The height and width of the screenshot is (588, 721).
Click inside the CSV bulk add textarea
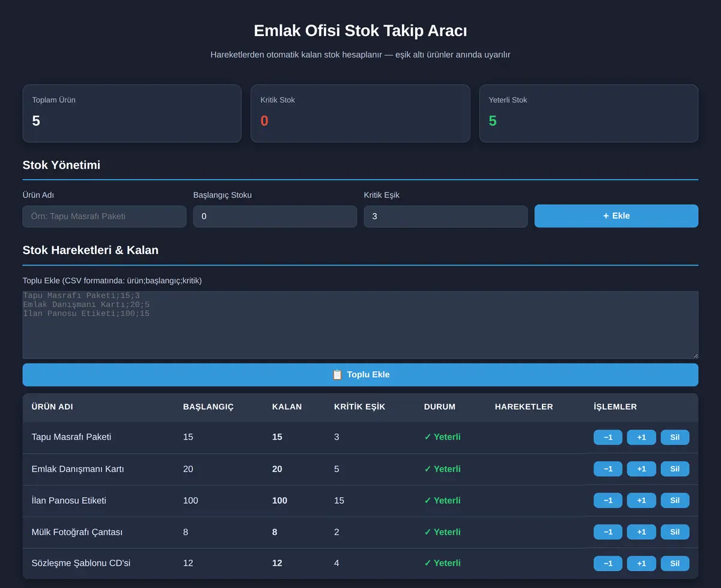tap(360, 325)
